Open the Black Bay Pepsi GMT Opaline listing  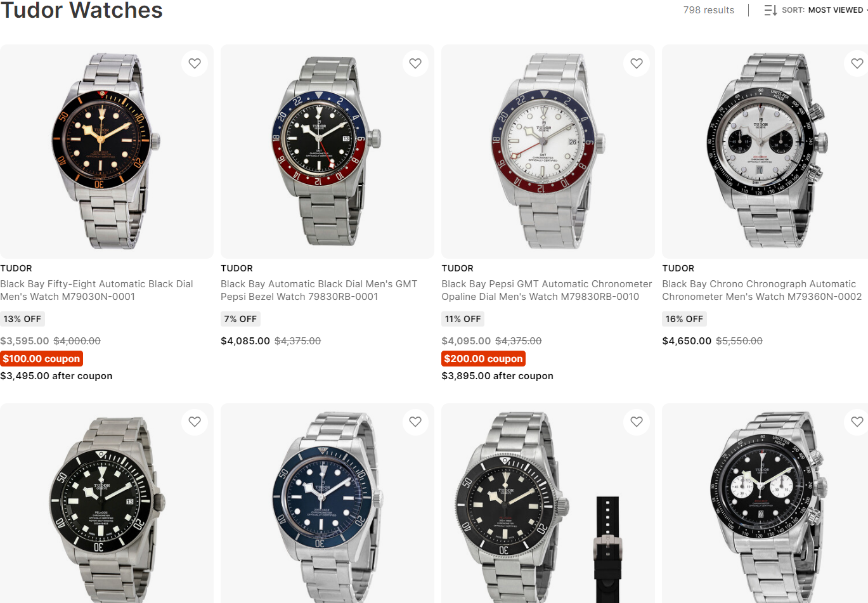pyautogui.click(x=546, y=290)
